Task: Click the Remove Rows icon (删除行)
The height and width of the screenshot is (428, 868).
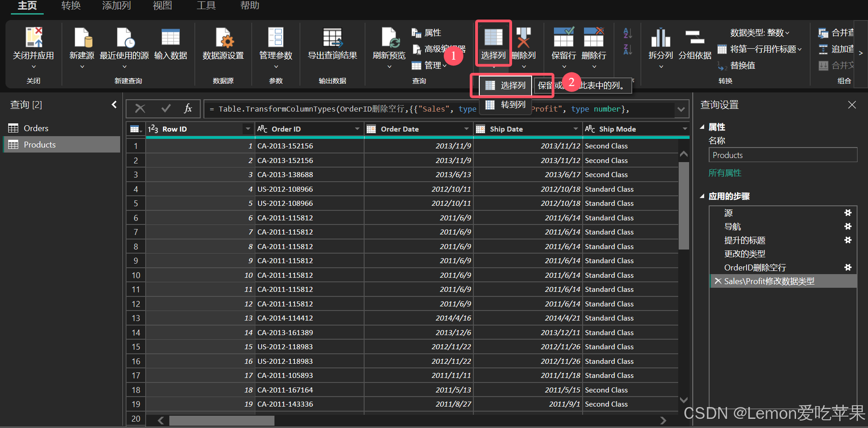Action: [x=594, y=37]
